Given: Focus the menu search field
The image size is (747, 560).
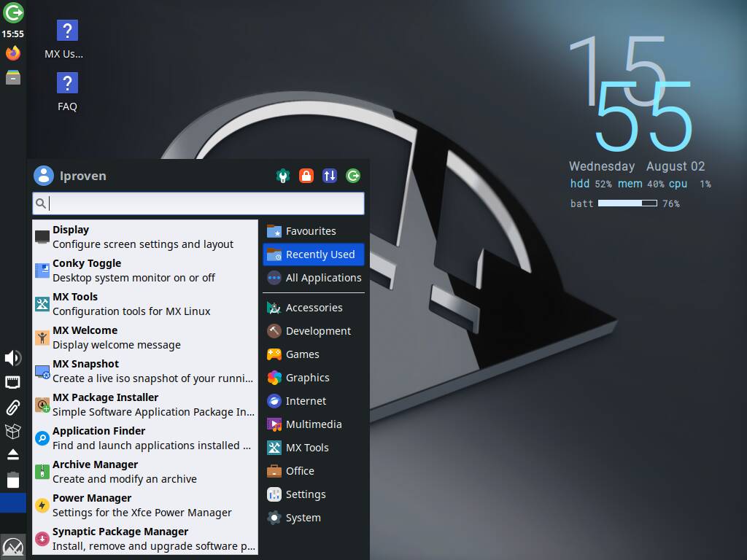Looking at the screenshot, I should click(198, 203).
